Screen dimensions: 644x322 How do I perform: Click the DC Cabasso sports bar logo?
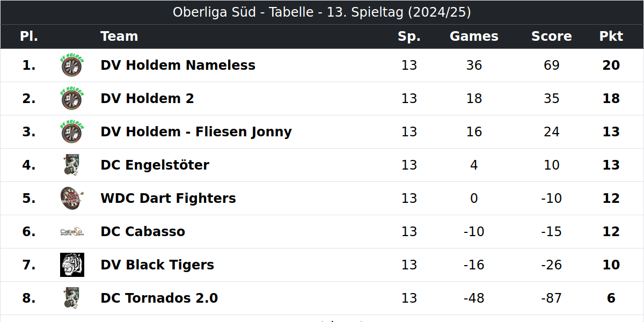(x=72, y=232)
